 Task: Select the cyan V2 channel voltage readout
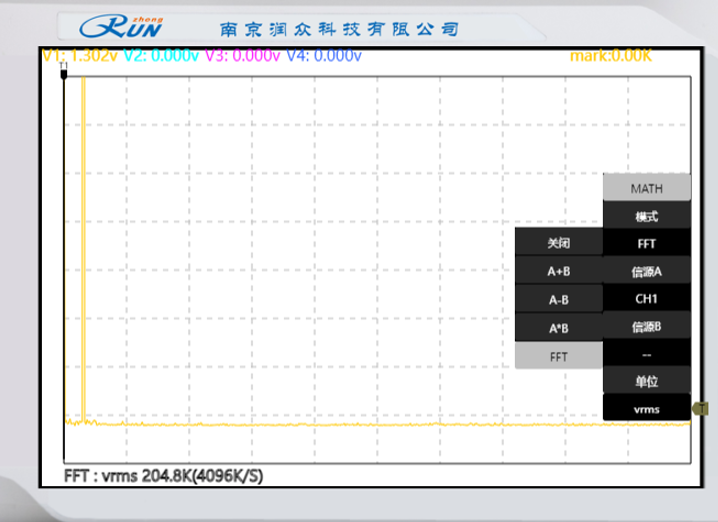click(x=161, y=56)
